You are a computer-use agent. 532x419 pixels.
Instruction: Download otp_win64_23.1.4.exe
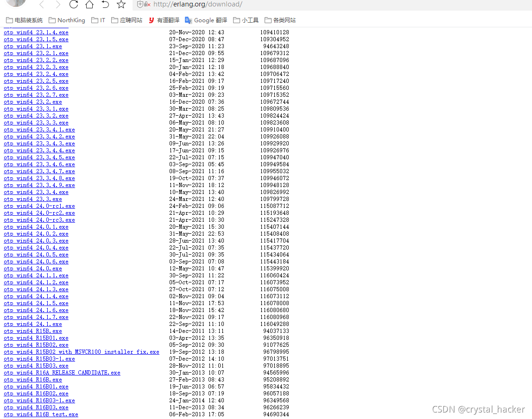[36, 32]
